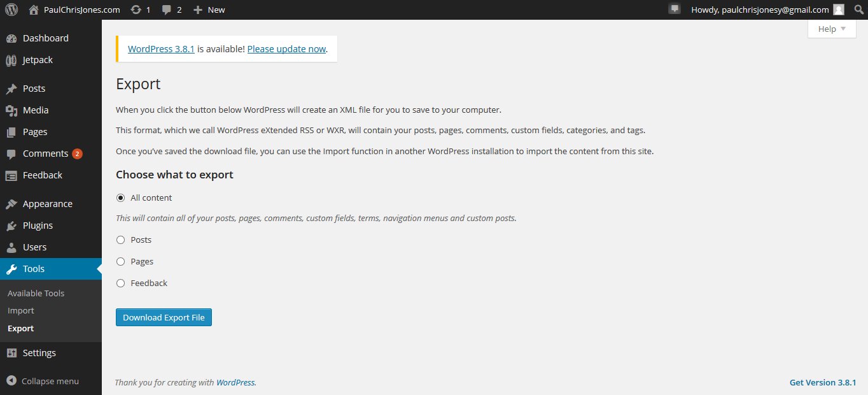868x395 pixels.
Task: Expand the Help dropdown tab
Action: [x=832, y=29]
